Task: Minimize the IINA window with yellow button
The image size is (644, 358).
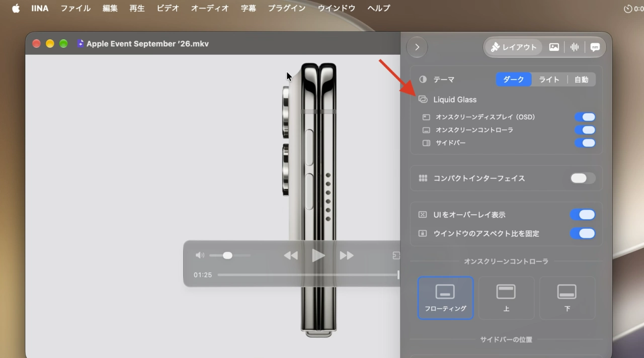Action: (x=50, y=44)
